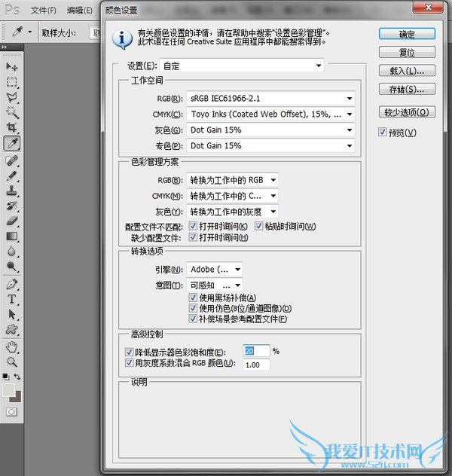Click the desaturate percentage field showing 20

coord(256,351)
